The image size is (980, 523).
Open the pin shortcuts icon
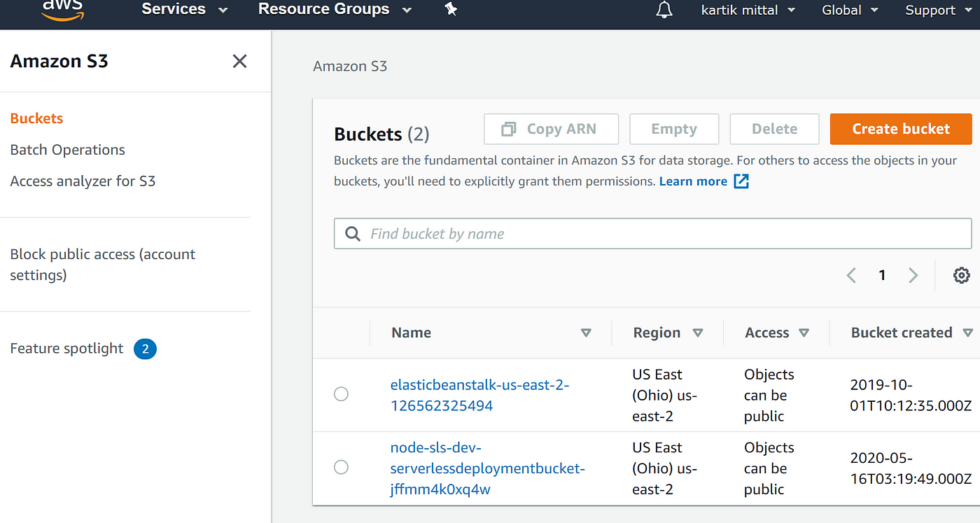tap(451, 9)
